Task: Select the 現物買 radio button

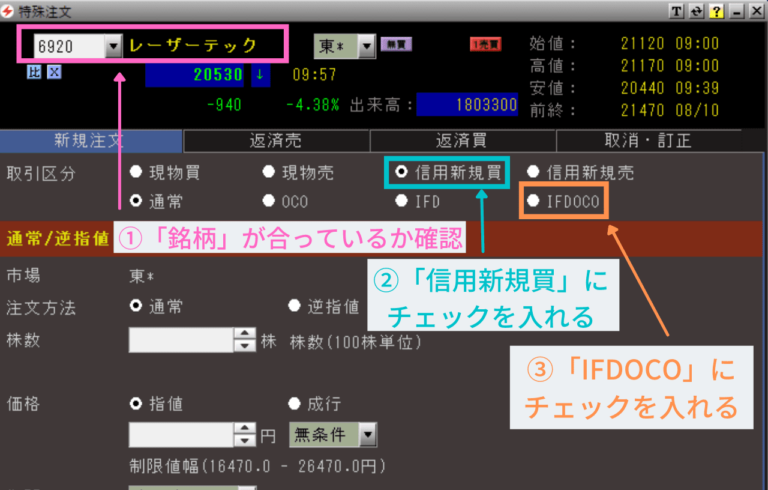Action: pos(136,172)
